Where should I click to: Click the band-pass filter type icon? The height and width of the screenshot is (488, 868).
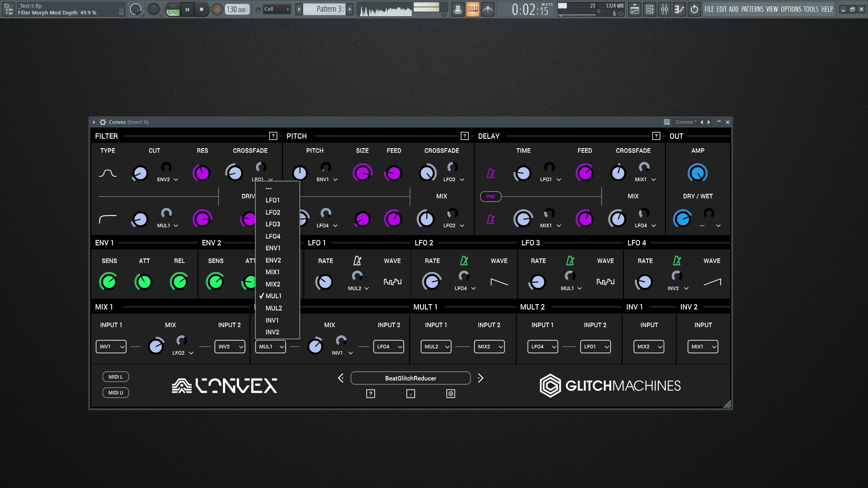click(108, 174)
